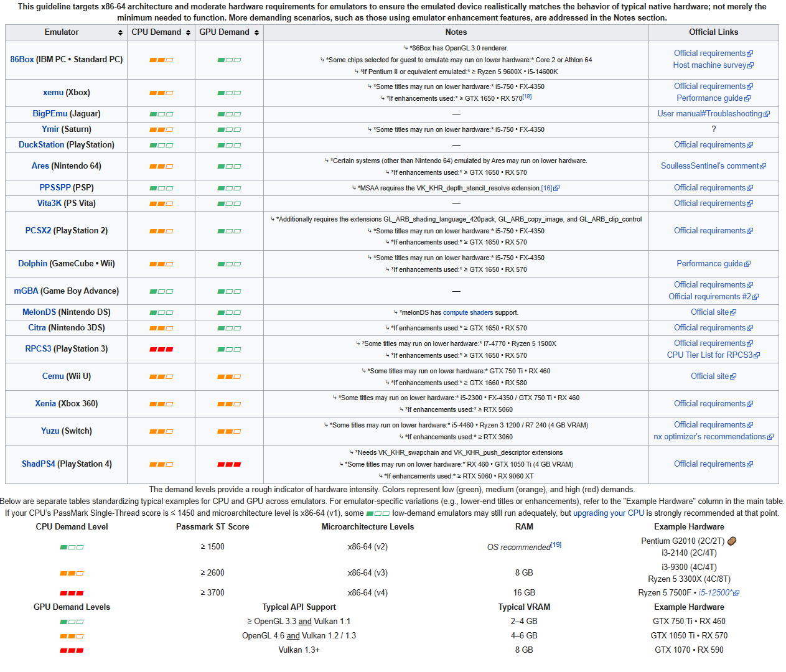
Task: Click the red CPU demand bars in RPCS3 row
Action: coord(161,349)
